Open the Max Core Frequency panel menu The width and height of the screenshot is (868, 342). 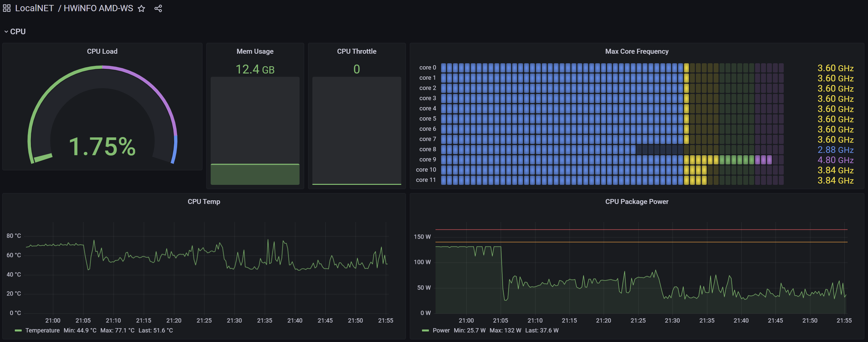[x=637, y=51]
